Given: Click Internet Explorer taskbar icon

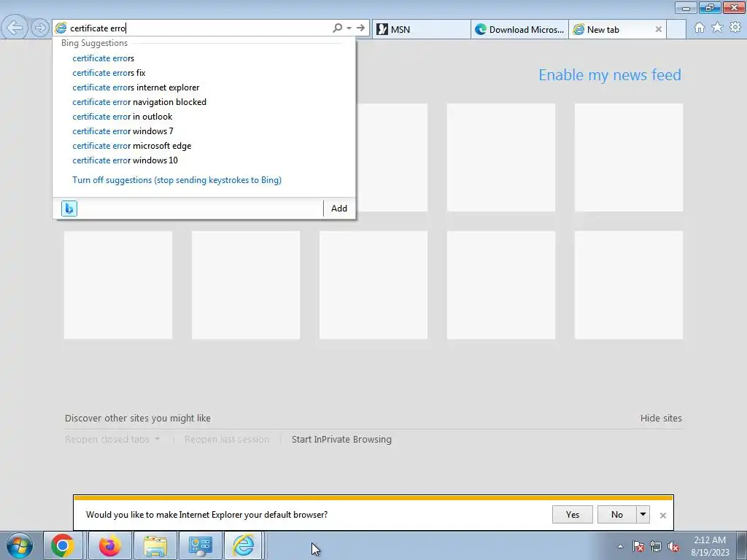Looking at the screenshot, I should point(243,545).
